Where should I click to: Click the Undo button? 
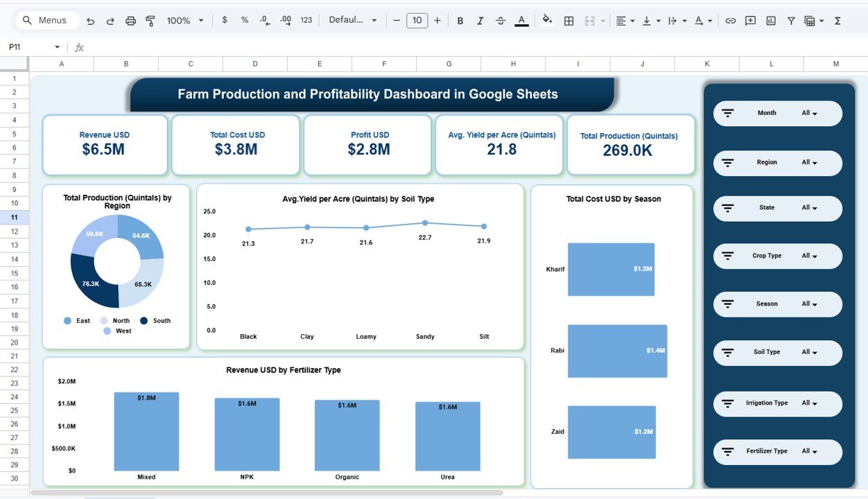[x=90, y=21]
